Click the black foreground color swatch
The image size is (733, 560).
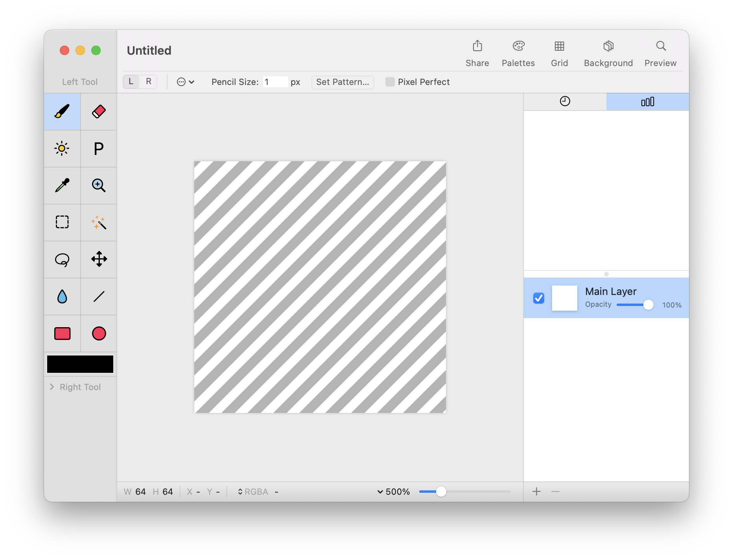pos(80,364)
